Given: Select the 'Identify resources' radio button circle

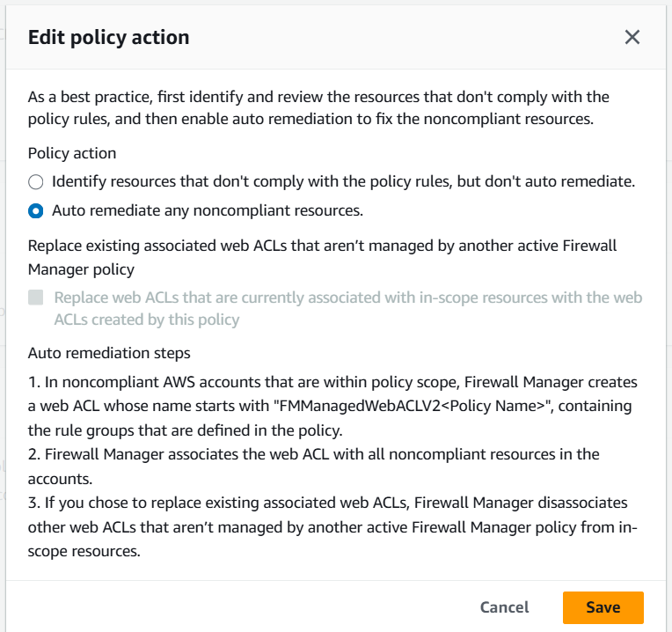Looking at the screenshot, I should (x=35, y=182).
